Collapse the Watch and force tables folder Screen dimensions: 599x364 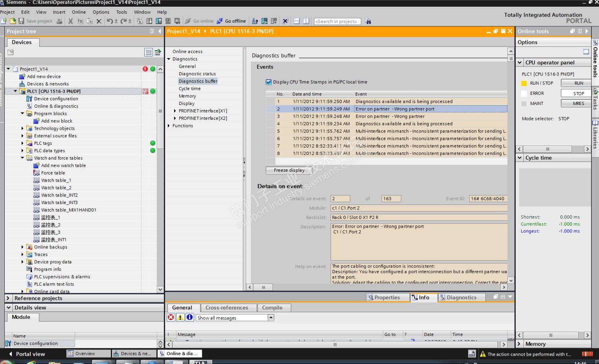[x=22, y=158]
